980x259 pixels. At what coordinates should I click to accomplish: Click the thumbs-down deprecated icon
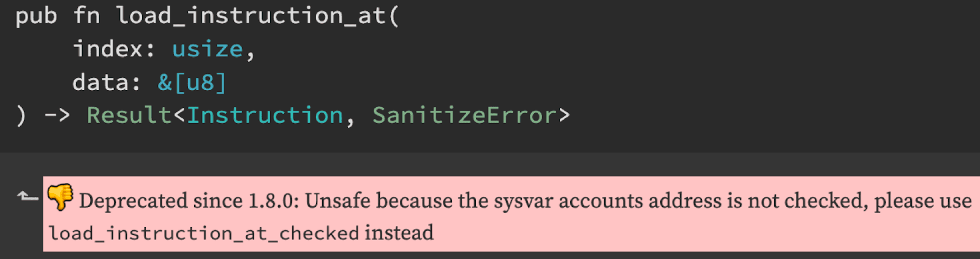click(x=60, y=197)
